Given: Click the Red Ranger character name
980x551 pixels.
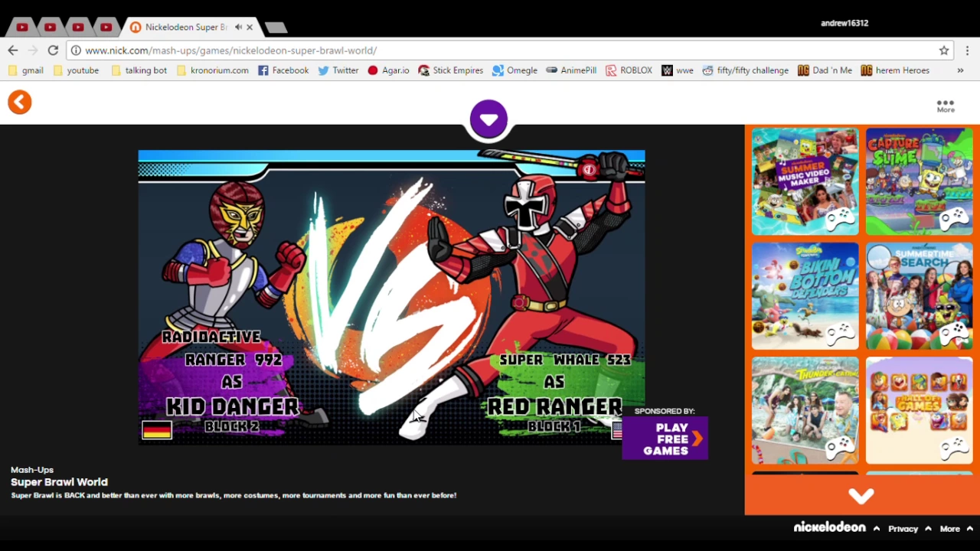Looking at the screenshot, I should 554,406.
